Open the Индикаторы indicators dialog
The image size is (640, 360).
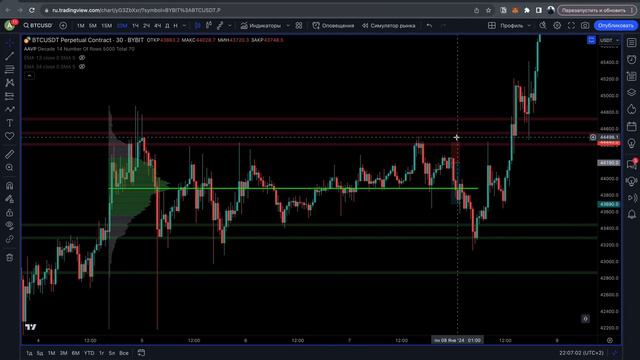point(260,26)
